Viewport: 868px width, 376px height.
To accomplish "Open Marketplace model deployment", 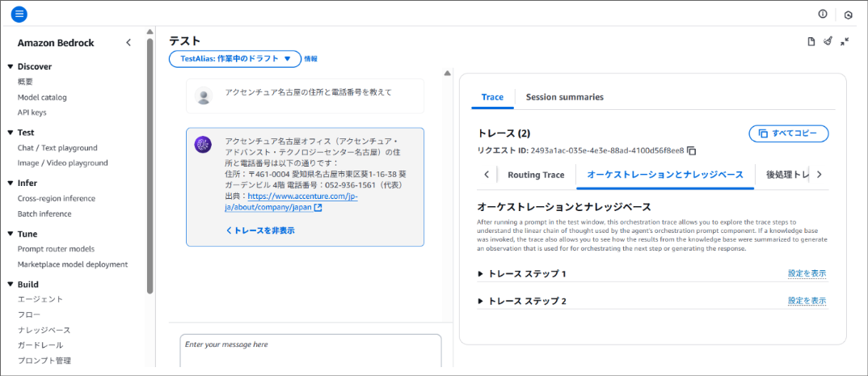I will pos(73,264).
